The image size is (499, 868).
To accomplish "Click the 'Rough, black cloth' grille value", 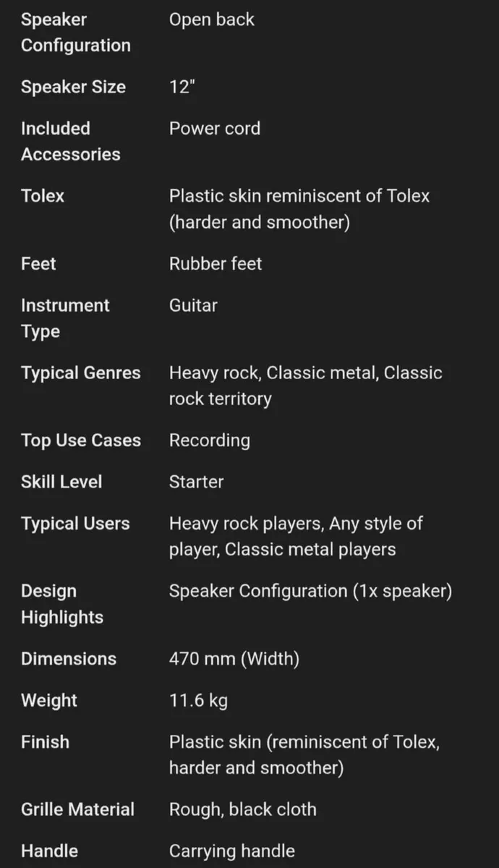I will point(242,809).
